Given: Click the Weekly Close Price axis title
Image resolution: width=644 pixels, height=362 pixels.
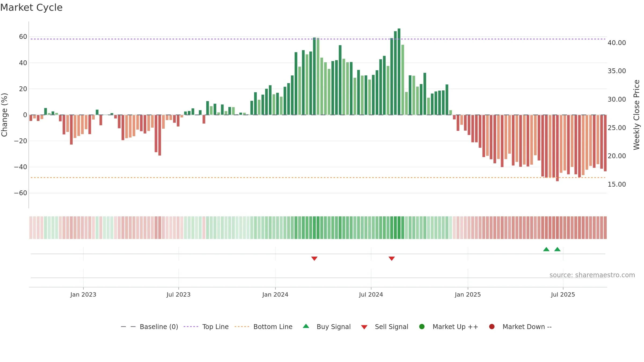Looking at the screenshot, I should coord(636,115).
